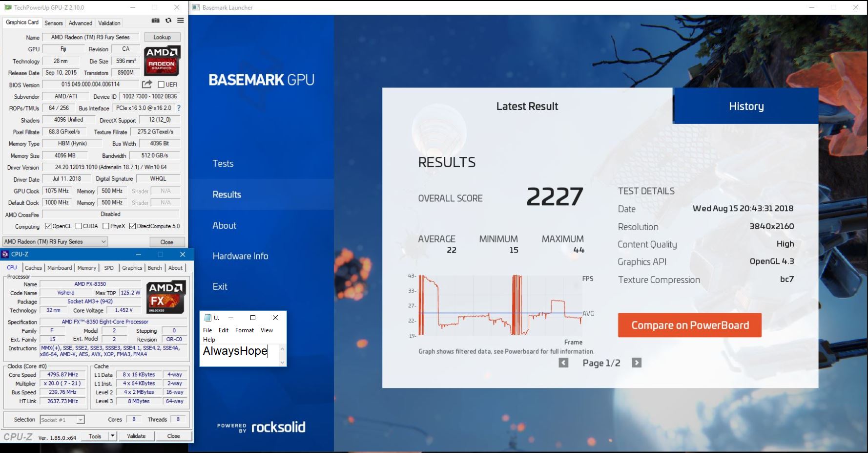Click the Lookup button in GPU-Z
Image resolution: width=868 pixels, height=453 pixels.
click(x=162, y=37)
